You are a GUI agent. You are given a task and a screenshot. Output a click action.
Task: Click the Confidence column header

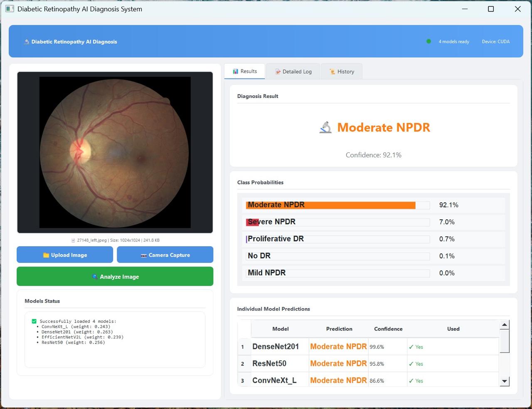tap(388, 329)
